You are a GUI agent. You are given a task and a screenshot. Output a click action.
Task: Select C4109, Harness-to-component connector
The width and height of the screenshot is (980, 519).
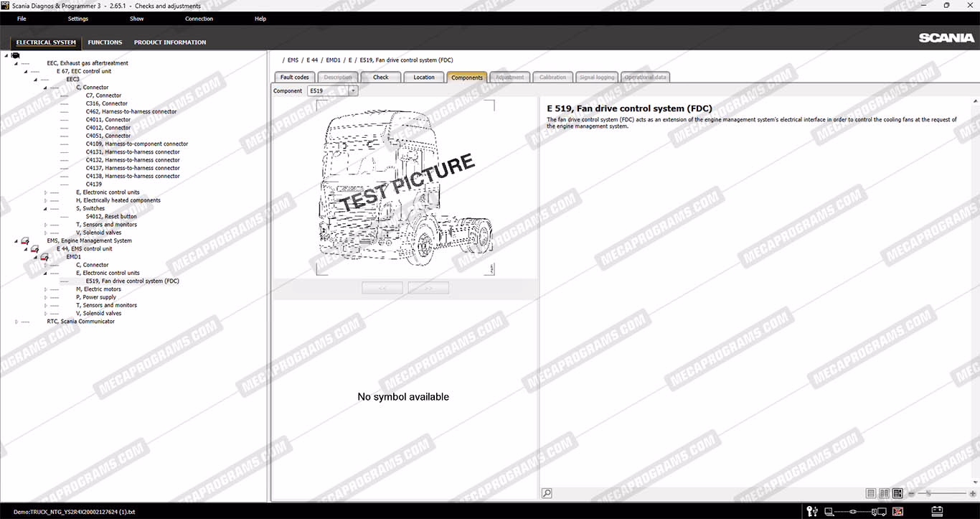click(x=137, y=144)
